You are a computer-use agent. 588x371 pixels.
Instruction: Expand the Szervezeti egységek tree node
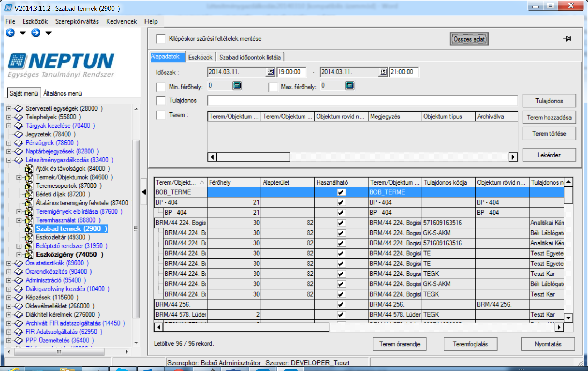click(x=9, y=108)
